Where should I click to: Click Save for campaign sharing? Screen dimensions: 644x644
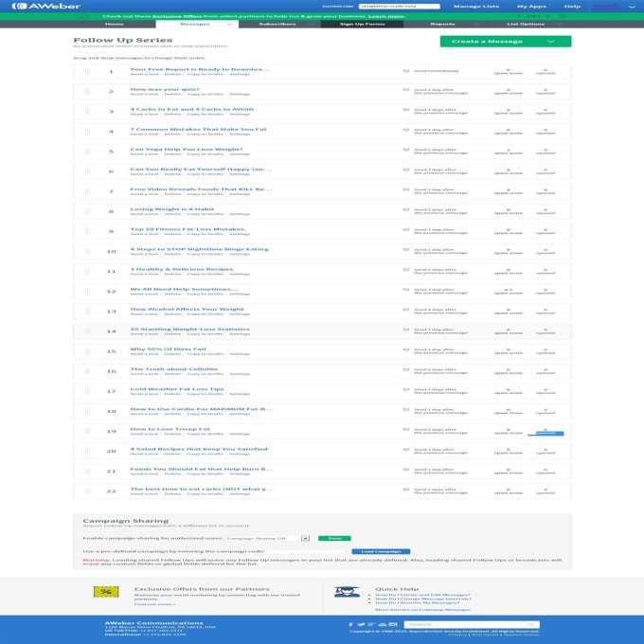click(x=334, y=538)
